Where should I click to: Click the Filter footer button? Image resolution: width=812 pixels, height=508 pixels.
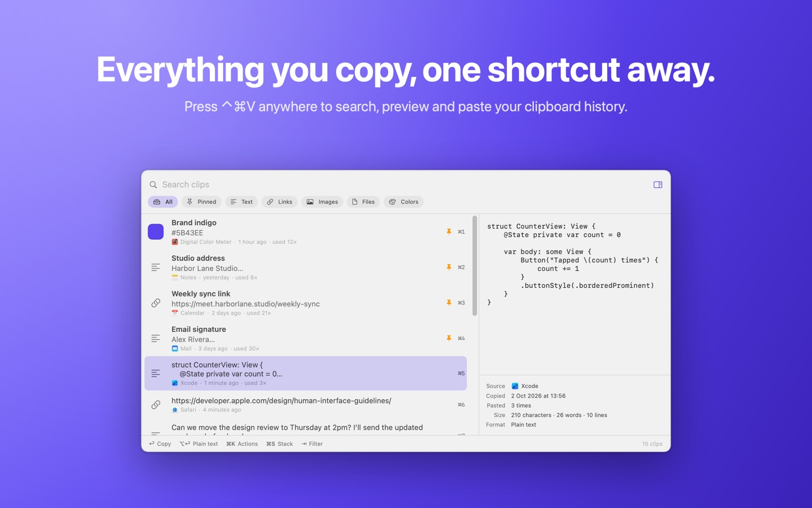click(312, 444)
